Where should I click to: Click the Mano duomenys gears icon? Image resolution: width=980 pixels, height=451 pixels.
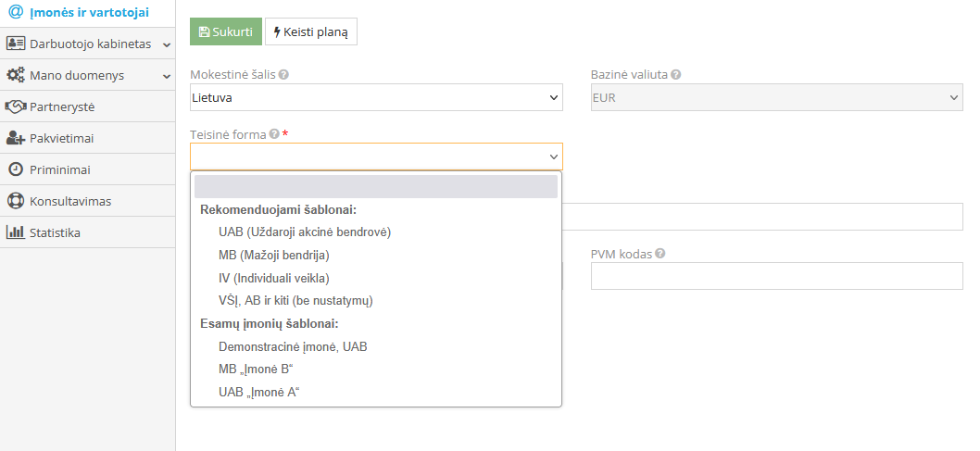15,75
